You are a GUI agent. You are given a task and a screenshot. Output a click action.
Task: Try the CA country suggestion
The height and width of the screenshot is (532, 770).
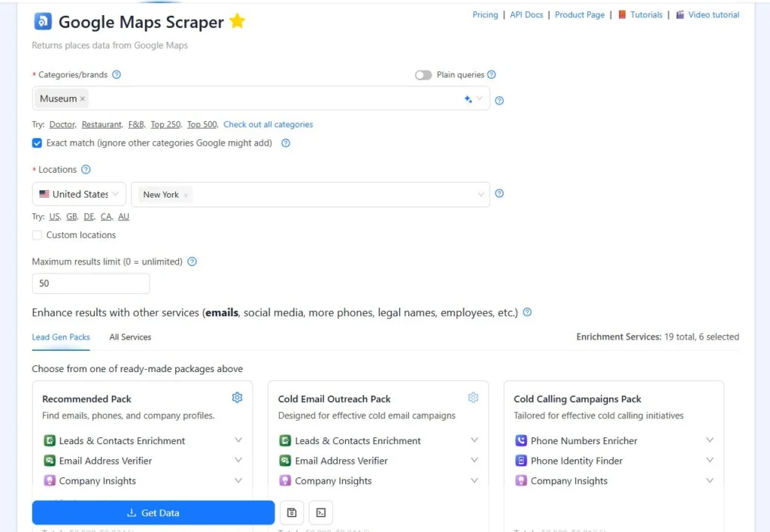(x=106, y=216)
